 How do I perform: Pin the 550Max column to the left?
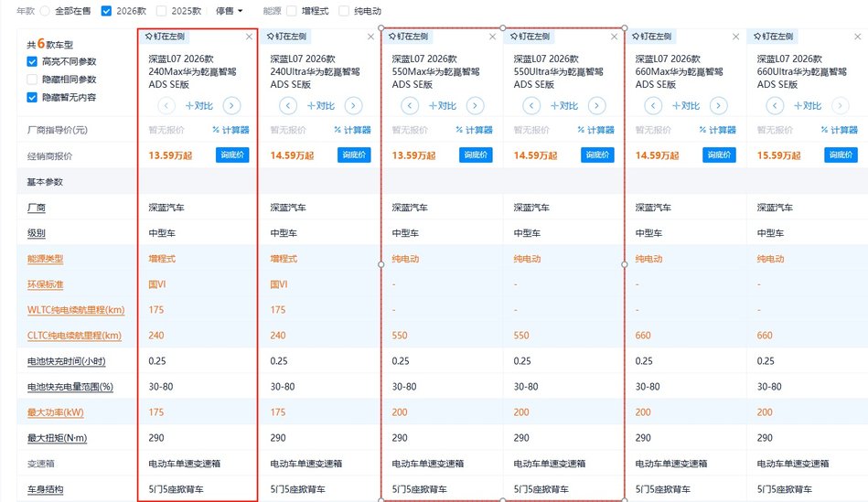[x=408, y=37]
